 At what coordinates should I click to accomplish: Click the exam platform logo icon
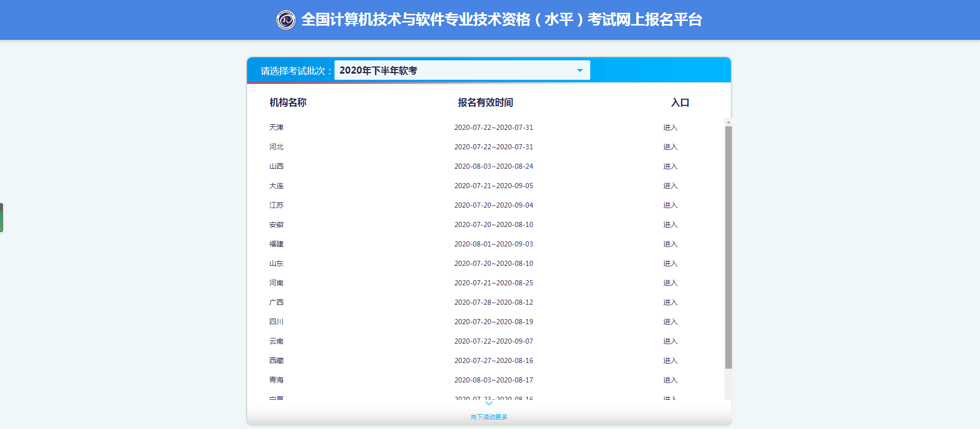[286, 20]
